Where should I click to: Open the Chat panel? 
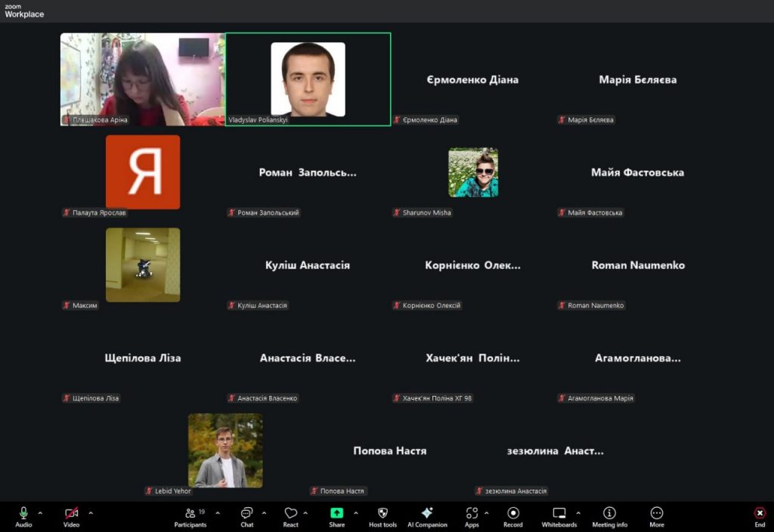tap(246, 516)
